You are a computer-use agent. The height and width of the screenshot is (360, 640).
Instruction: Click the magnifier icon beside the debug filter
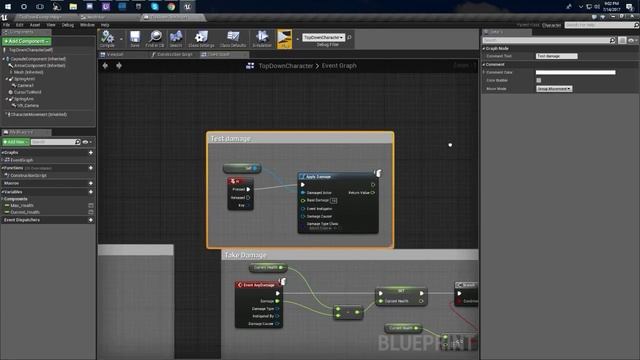(x=349, y=37)
